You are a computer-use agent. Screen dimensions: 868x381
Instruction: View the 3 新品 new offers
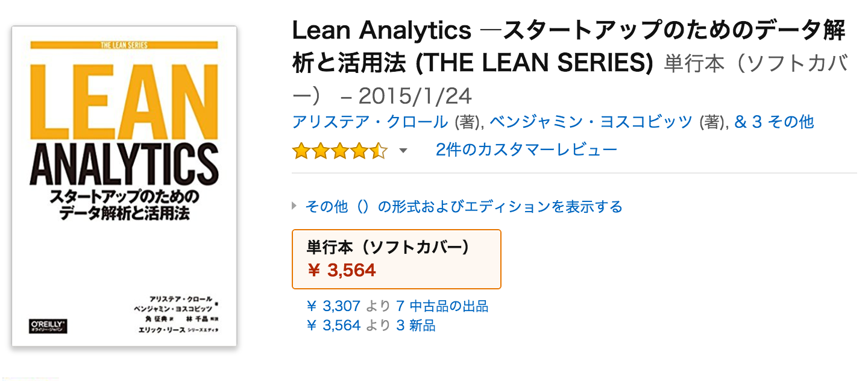click(416, 326)
